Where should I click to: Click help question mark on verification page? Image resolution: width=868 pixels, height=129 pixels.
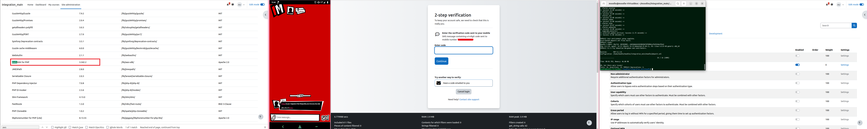click(589, 123)
